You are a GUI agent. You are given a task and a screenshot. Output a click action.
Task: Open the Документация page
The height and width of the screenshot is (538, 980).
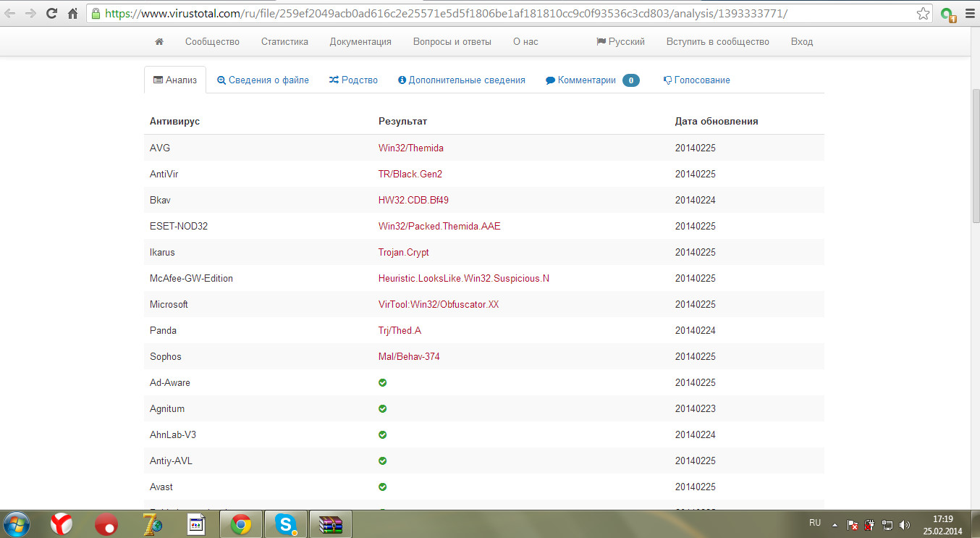[x=360, y=42]
